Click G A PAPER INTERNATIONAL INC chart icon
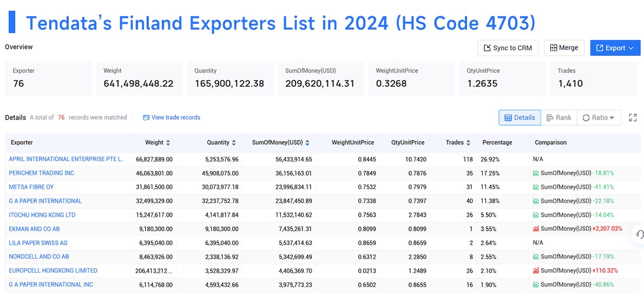 click(x=536, y=284)
